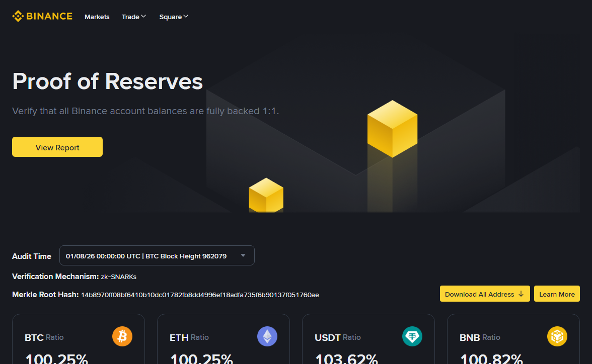The width and height of the screenshot is (592, 364).
Task: Open the Audit Time dropdown
Action: click(x=157, y=256)
